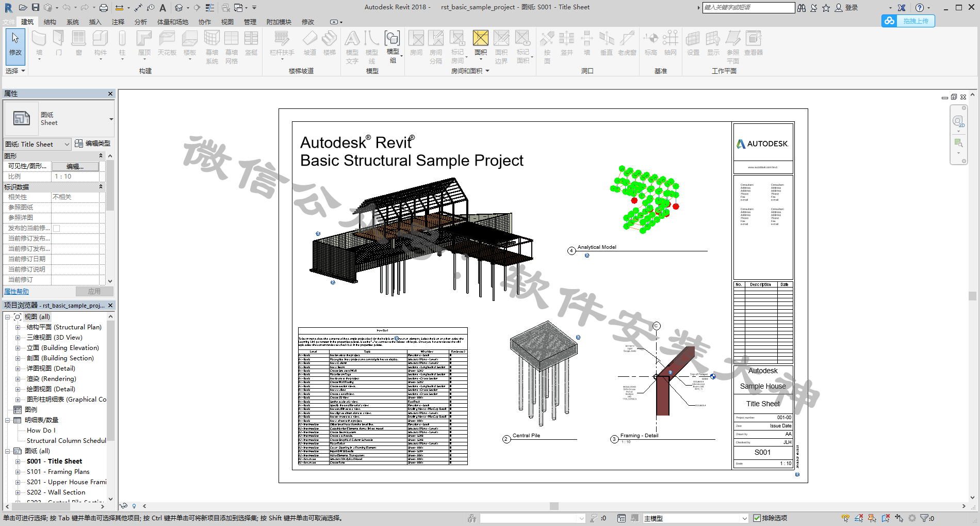Expand the 结构平面 (Structural Plan) node
This screenshot has height=526, width=980.
[18, 327]
